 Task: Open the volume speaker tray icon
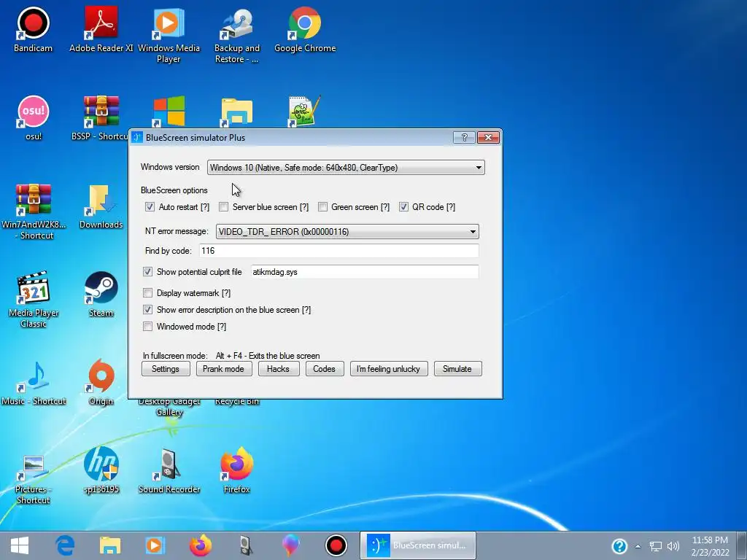(x=673, y=546)
